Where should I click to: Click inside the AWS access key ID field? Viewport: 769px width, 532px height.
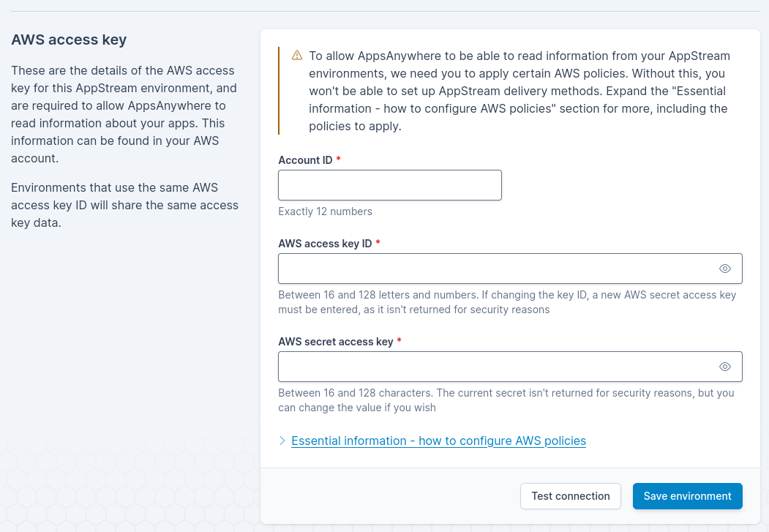pos(494,269)
